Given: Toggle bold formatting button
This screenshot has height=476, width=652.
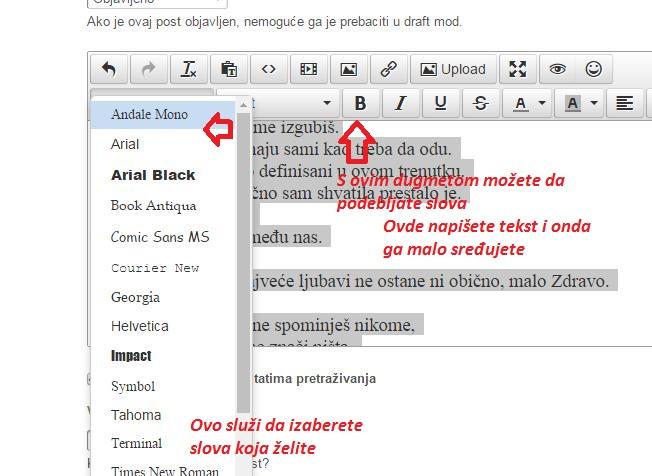Looking at the screenshot, I should coord(361,103).
